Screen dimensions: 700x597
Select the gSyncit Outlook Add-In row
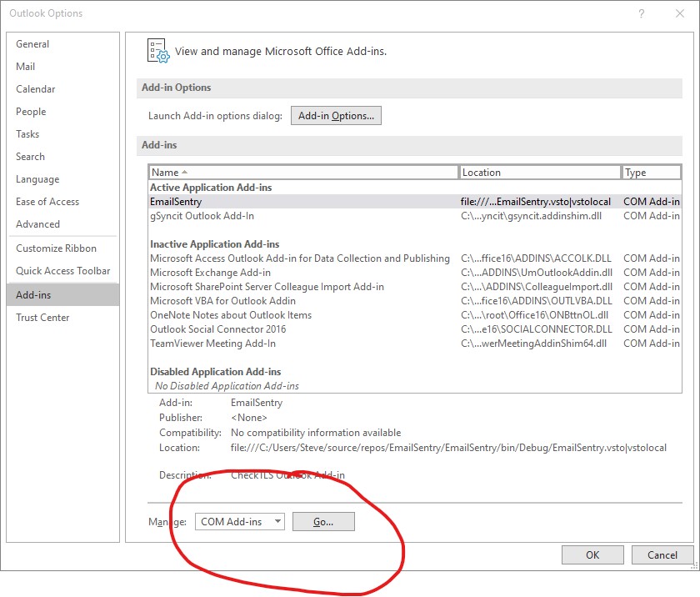click(415, 216)
